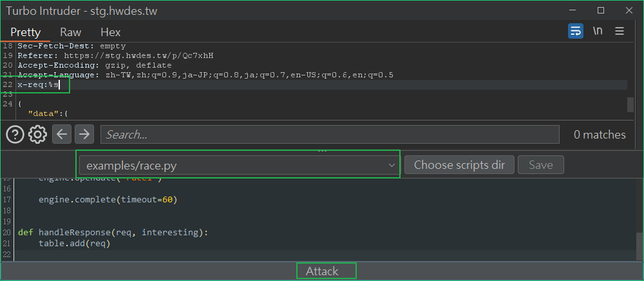Image resolution: width=644 pixels, height=281 pixels.
Task: Switch to the Raw tab
Action: (x=71, y=32)
